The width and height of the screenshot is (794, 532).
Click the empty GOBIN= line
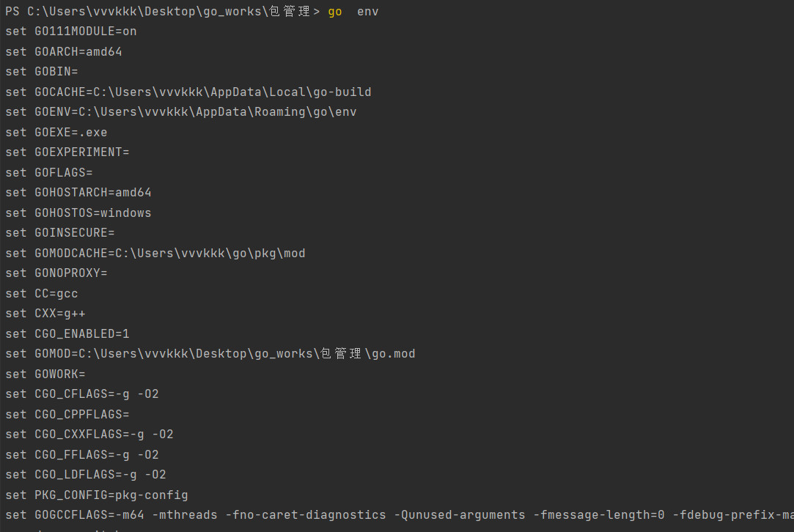(42, 72)
